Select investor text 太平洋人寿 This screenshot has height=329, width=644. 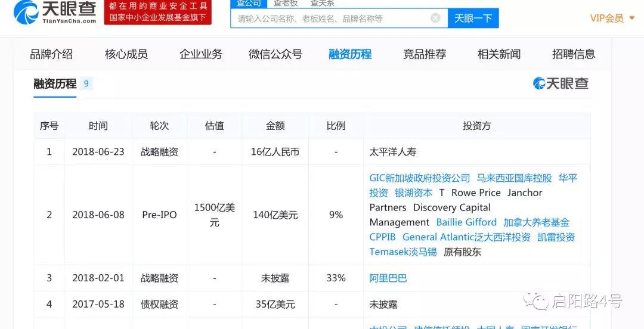click(392, 152)
